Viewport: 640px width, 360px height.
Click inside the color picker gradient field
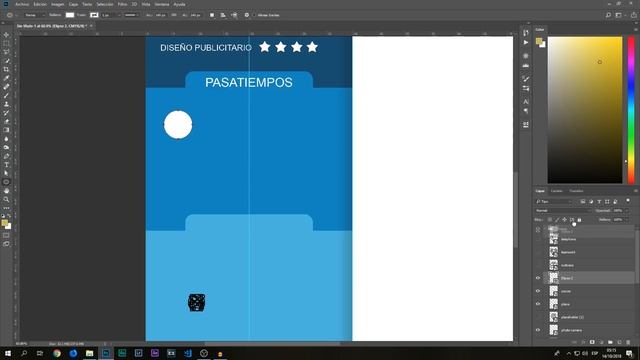(x=584, y=110)
